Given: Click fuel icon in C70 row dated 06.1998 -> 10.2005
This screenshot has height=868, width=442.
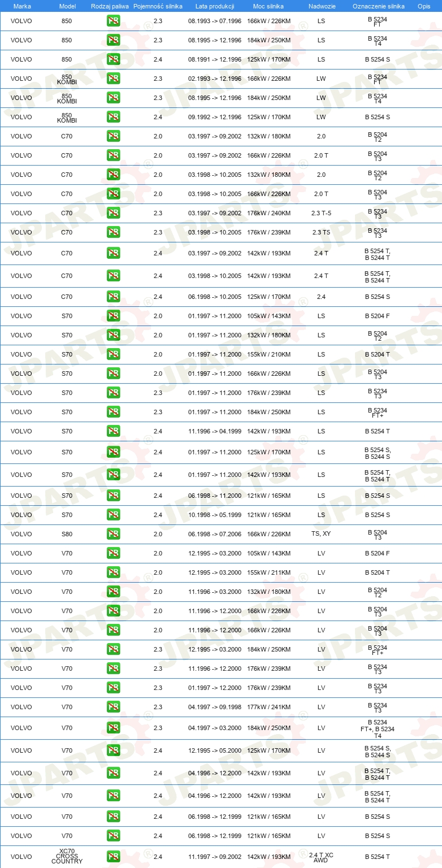Looking at the screenshot, I should (113, 297).
